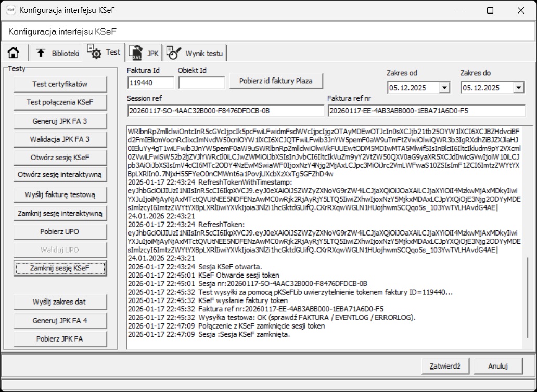Click Generuj JPK FA 3
The image size is (537, 392).
[x=60, y=121]
